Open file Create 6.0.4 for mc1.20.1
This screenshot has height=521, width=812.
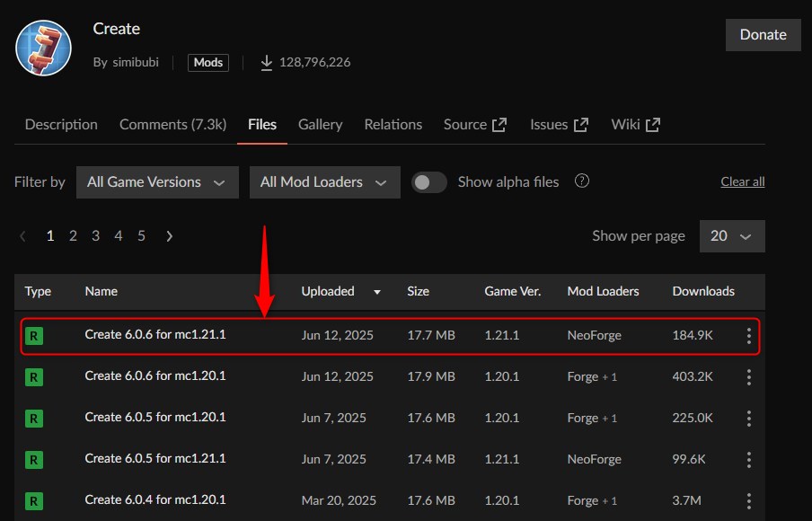pos(155,500)
